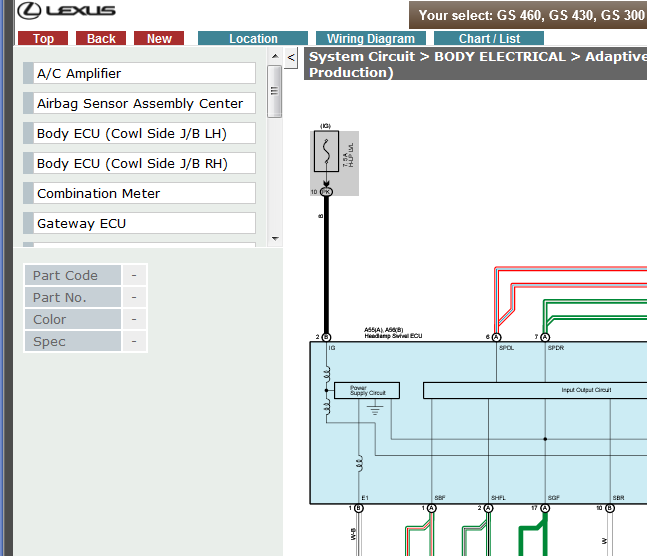Go to Top page button

pyautogui.click(x=43, y=38)
